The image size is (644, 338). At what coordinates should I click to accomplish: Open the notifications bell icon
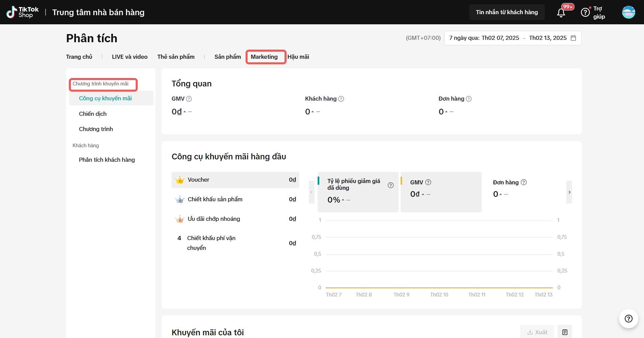coord(561,13)
